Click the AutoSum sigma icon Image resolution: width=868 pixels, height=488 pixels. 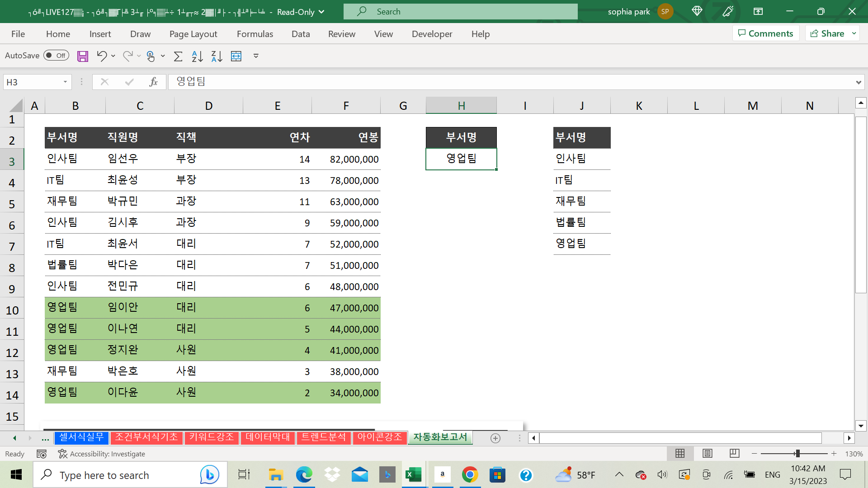[178, 56]
